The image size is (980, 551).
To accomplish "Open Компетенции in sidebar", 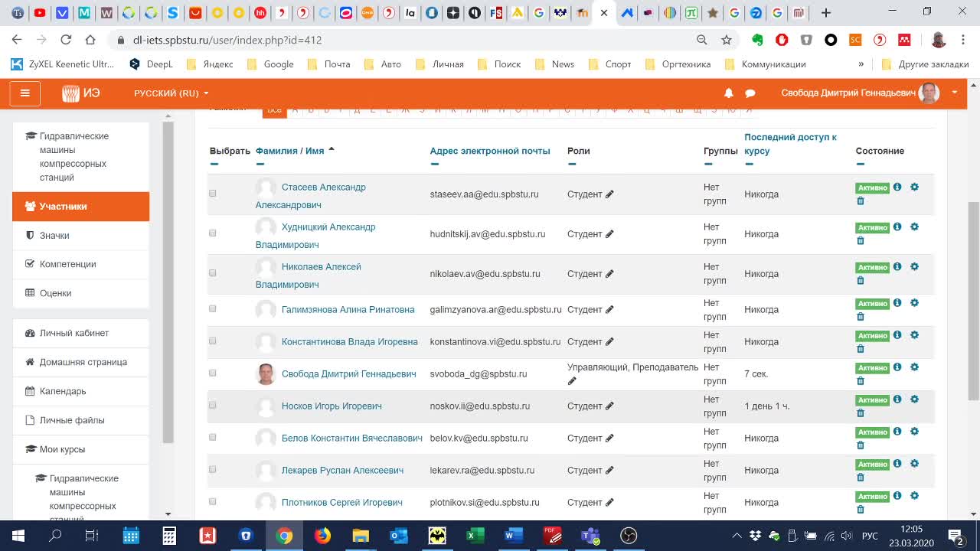I will click(80, 264).
